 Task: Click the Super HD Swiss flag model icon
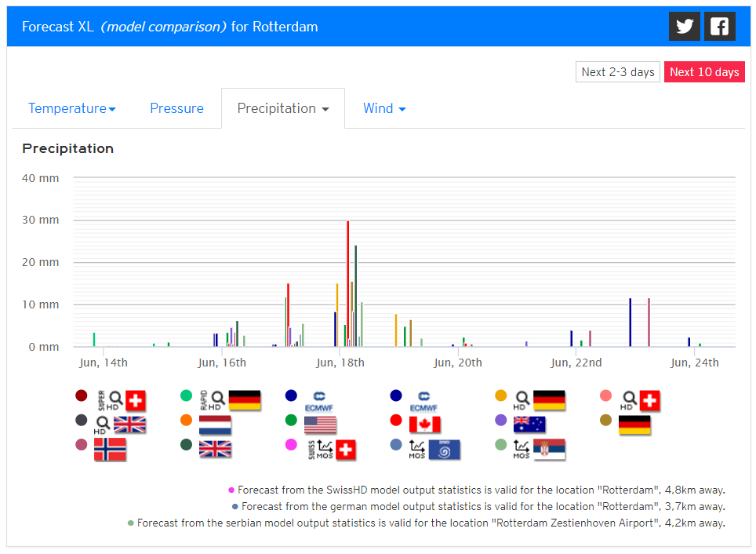pyautogui.click(x=122, y=400)
